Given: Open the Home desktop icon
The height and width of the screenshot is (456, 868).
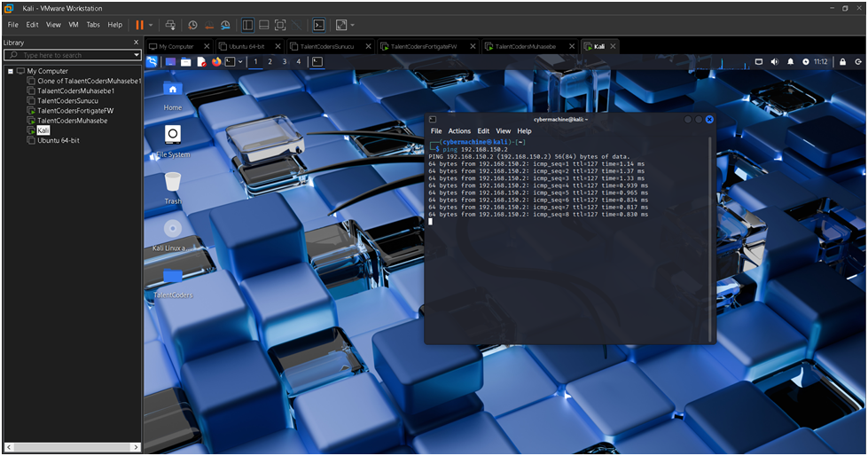Looking at the screenshot, I should click(173, 95).
